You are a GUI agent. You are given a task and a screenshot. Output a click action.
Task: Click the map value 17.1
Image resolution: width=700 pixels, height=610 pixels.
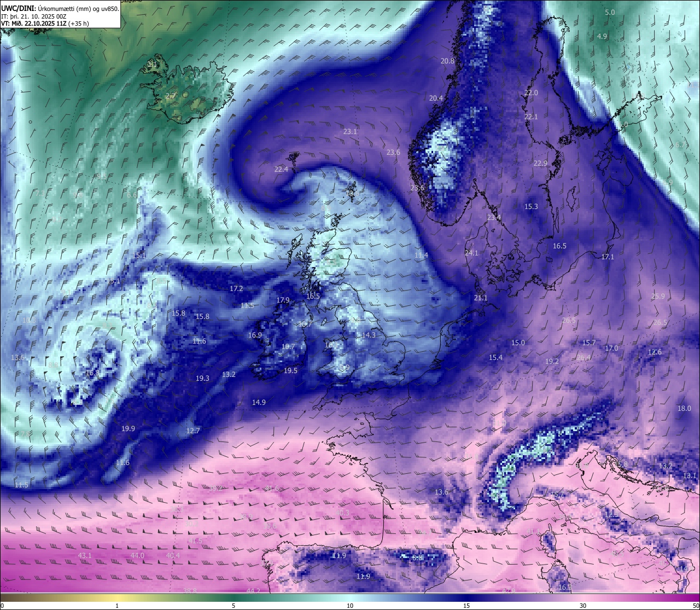pyautogui.click(x=608, y=257)
